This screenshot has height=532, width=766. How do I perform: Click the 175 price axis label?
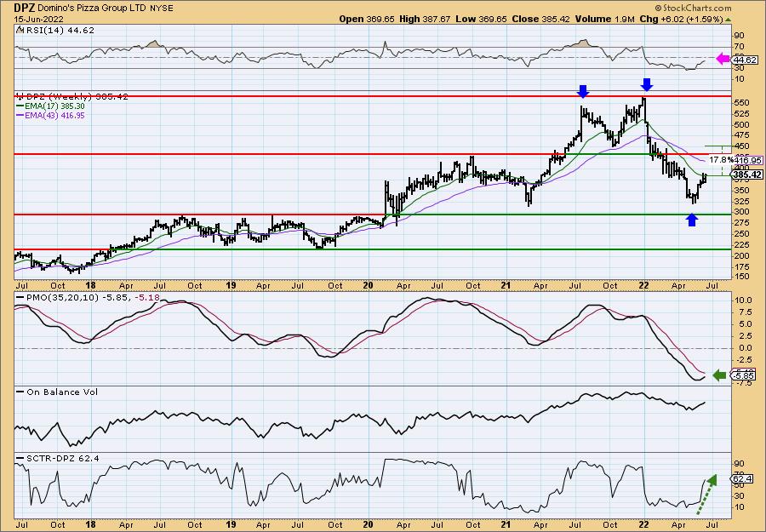point(740,266)
